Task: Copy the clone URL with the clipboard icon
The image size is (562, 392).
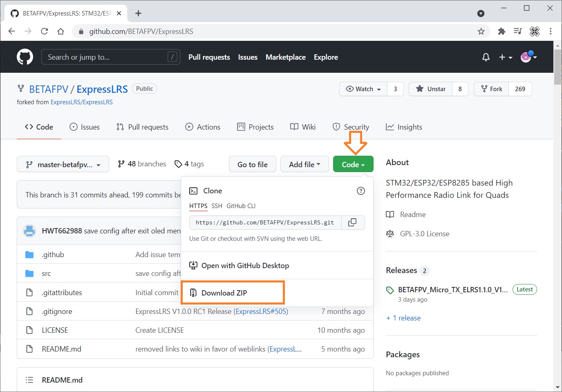Action: 352,222
